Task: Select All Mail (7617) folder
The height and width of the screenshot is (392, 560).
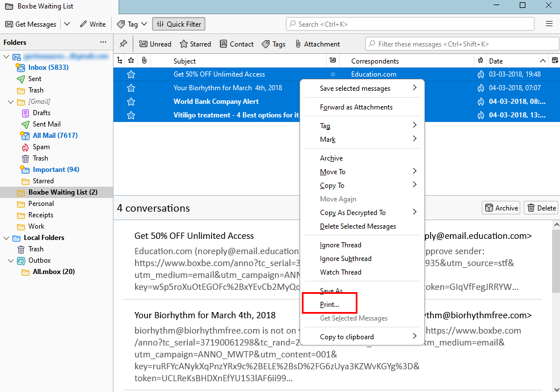Action: click(x=55, y=136)
